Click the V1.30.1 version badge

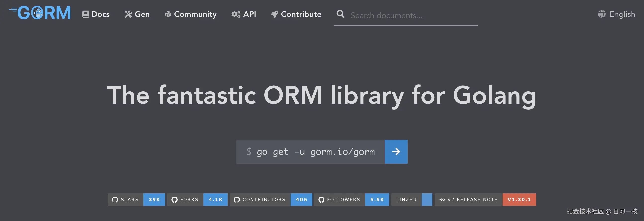point(519,200)
